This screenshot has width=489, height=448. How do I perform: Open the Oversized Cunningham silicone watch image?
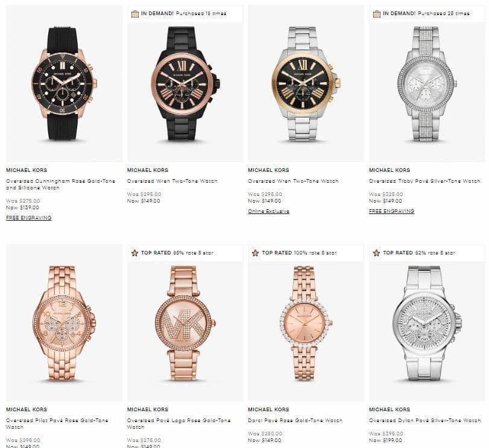pos(65,83)
